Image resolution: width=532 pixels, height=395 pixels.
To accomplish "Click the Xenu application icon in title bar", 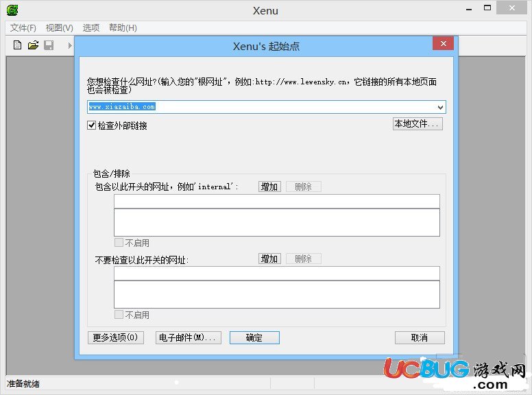I will [12, 10].
